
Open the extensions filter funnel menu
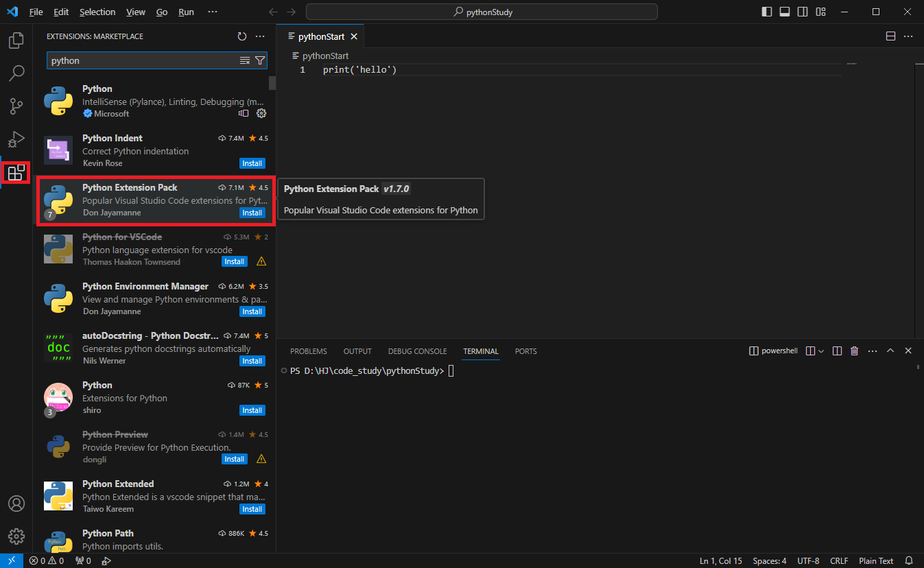point(260,61)
